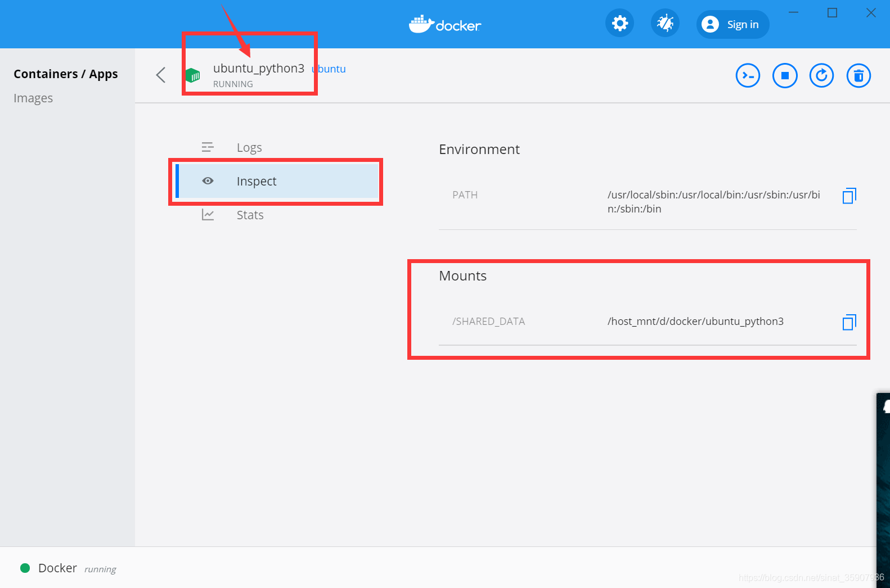Click the Stats chart icon
The width and height of the screenshot is (890, 588).
208,215
